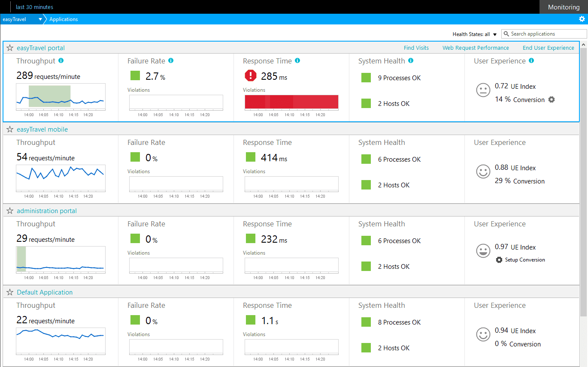Click the User Experience info icon
This screenshot has height=367, width=588.
pyautogui.click(x=531, y=61)
